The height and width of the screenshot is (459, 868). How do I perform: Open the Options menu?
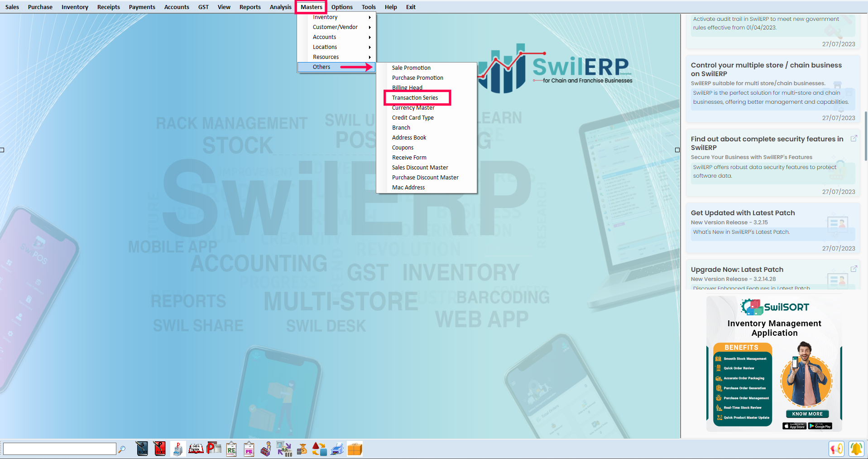click(342, 7)
